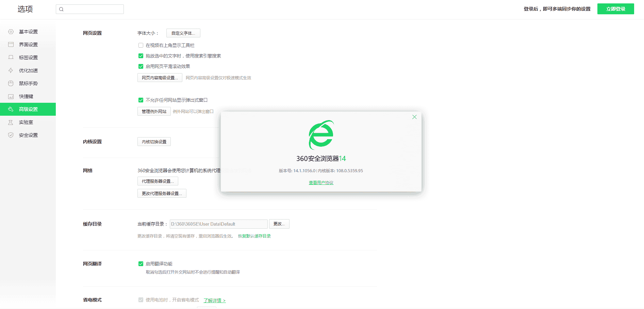Disable 启用翻译功能 checkbox
Viewport: 644px width, 309px height.
coord(141,264)
